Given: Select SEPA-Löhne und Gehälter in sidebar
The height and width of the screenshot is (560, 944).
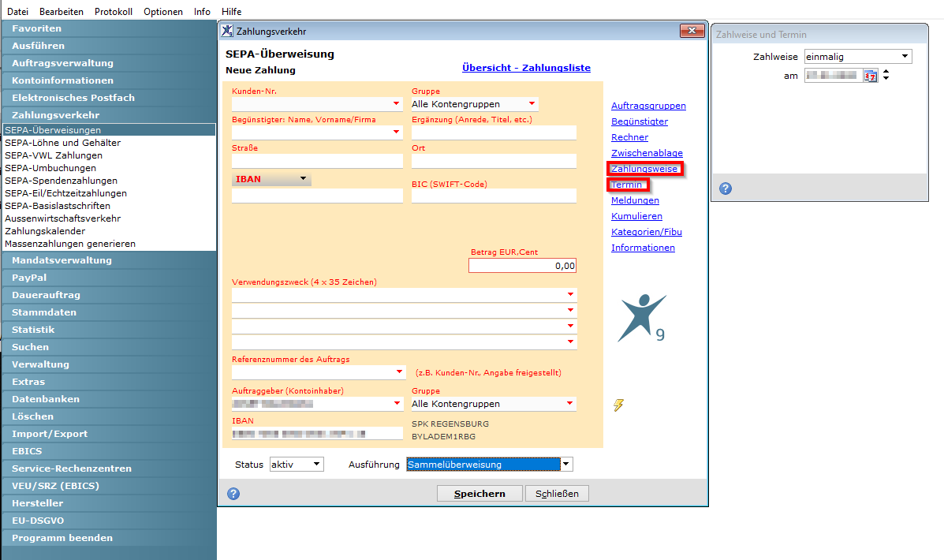Looking at the screenshot, I should (x=62, y=143).
